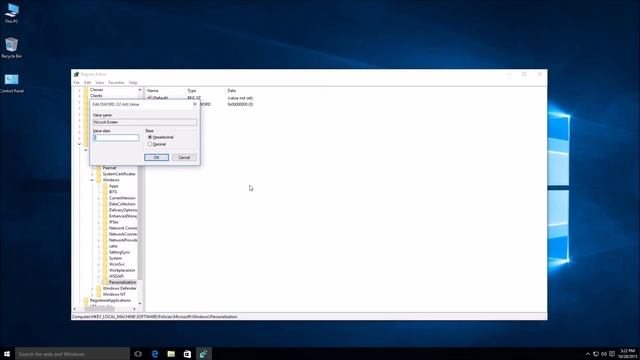This screenshot has height=360, width=640.
Task: Open This PC desktop icon
Action: 11,13
